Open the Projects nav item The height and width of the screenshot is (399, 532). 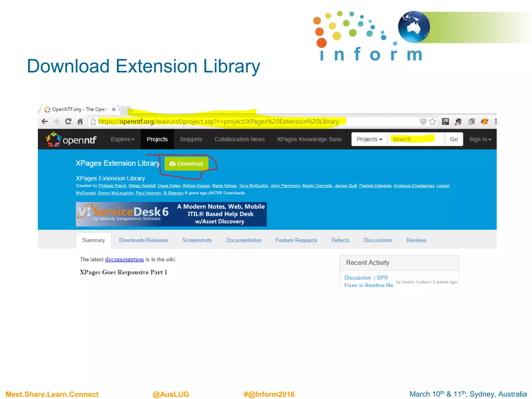point(157,139)
